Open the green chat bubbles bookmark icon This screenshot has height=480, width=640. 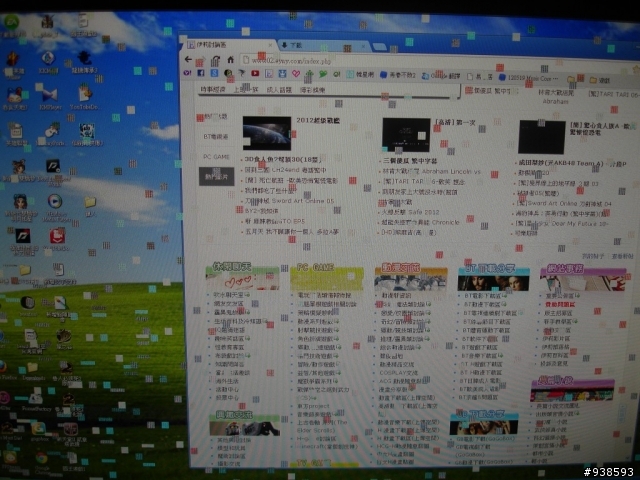coord(323,74)
